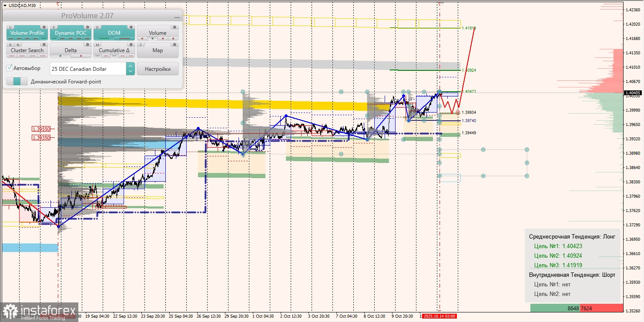Screen dimensions: 644x322
Task: Click the 1.41919 target level label on chart
Action: 469,28
